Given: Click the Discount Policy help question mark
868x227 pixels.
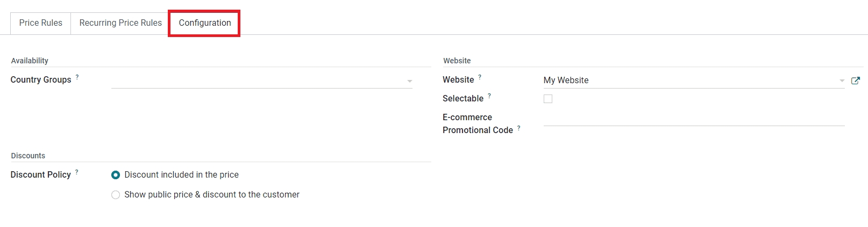Looking at the screenshot, I should 77,172.
